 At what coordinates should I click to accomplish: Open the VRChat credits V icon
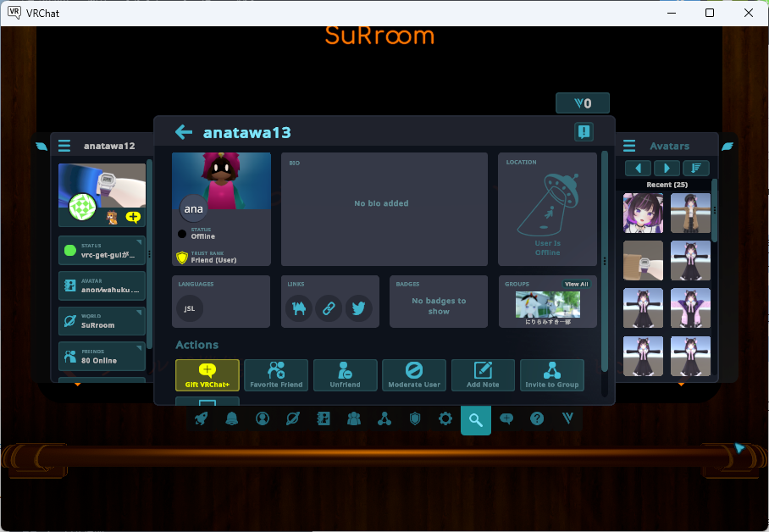click(x=567, y=418)
